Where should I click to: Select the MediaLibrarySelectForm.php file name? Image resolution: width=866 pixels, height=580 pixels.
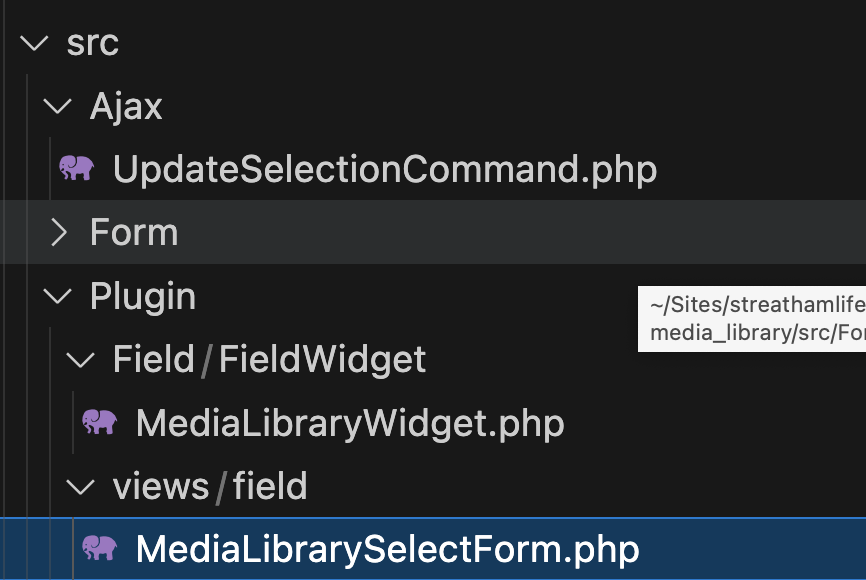387,550
